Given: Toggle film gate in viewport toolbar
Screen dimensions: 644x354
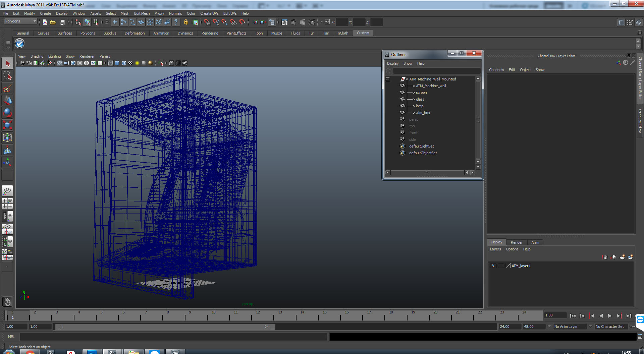Looking at the screenshot, I should [66, 63].
